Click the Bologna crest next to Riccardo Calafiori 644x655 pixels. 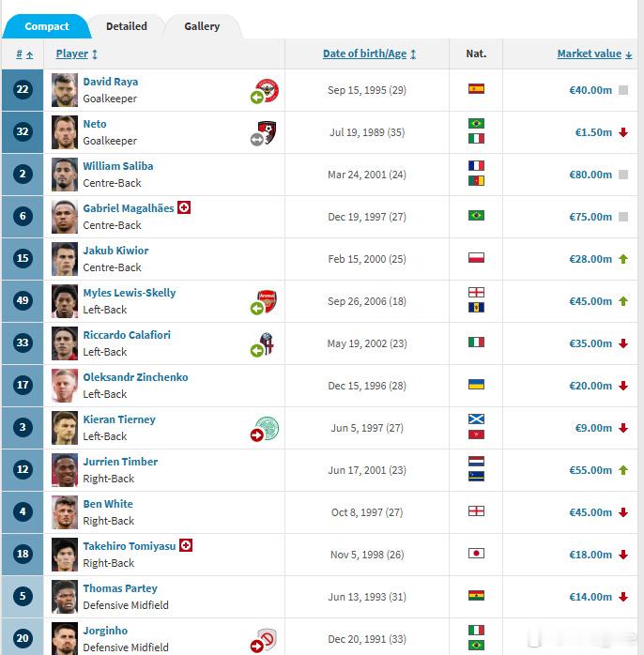267,343
